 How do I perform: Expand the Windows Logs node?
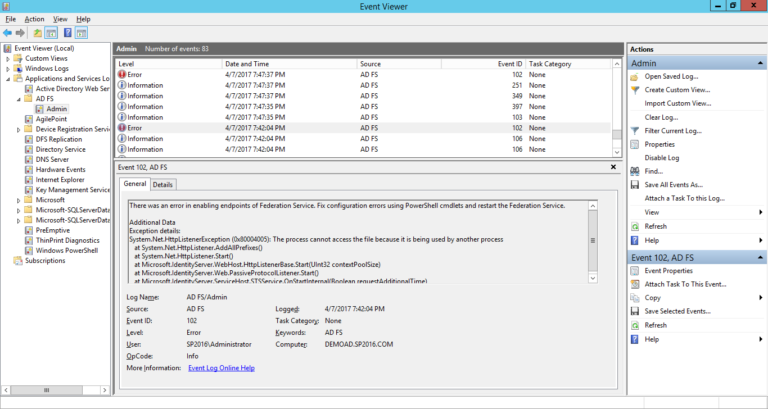[8, 69]
